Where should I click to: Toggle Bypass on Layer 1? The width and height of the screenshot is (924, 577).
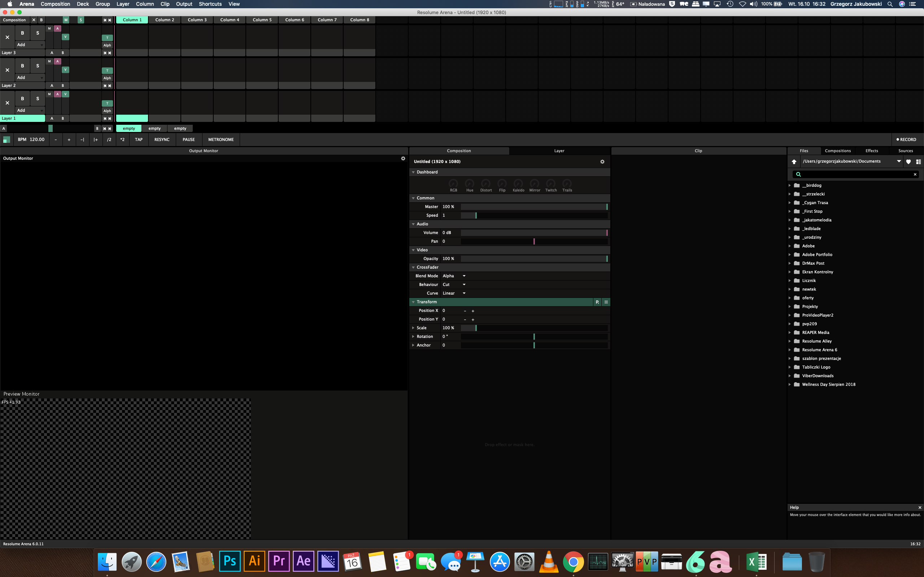[22, 98]
